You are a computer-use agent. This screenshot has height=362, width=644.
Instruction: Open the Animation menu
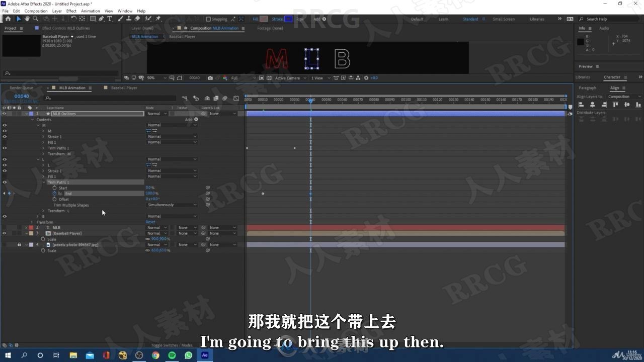[x=91, y=11]
